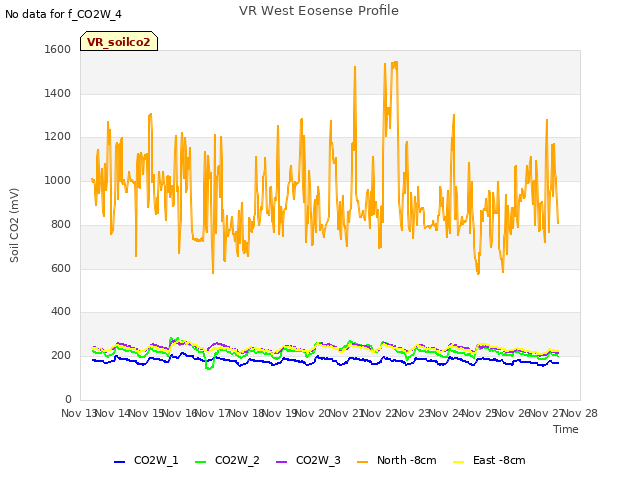Click the 600 y-axis tick label
The image size is (640, 480).
point(61,268)
